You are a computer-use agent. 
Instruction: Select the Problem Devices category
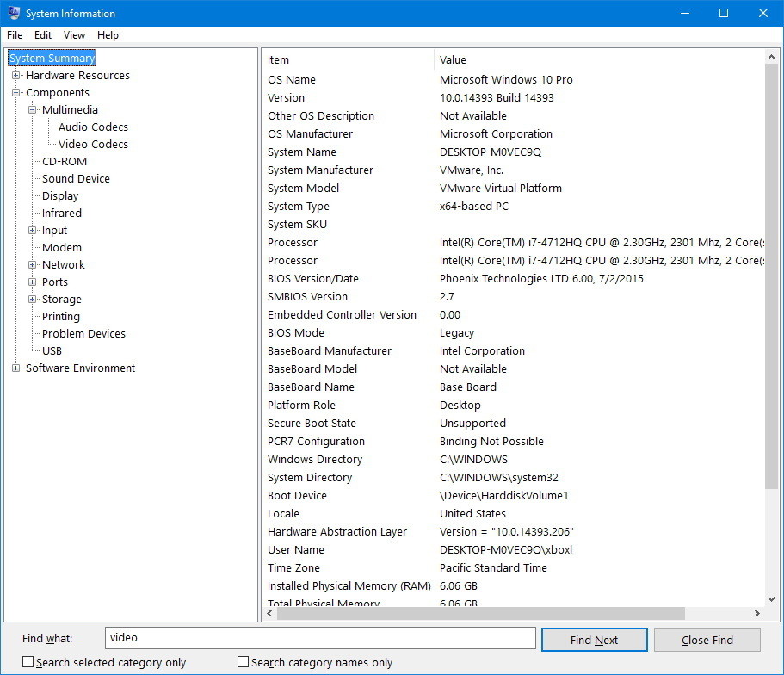[x=83, y=334]
